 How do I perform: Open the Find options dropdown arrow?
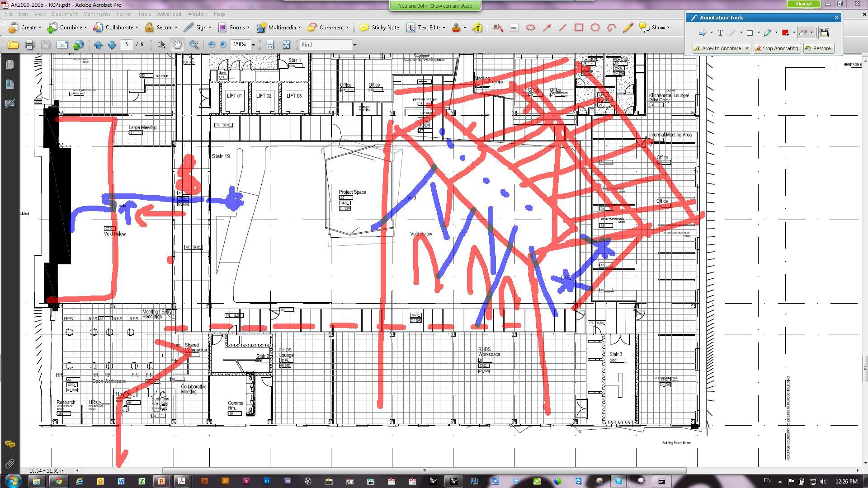(354, 45)
